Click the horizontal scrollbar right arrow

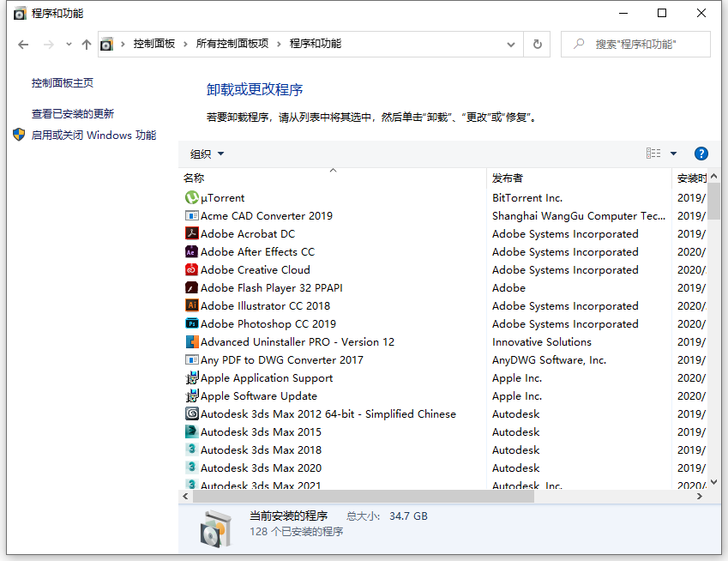pos(699,497)
